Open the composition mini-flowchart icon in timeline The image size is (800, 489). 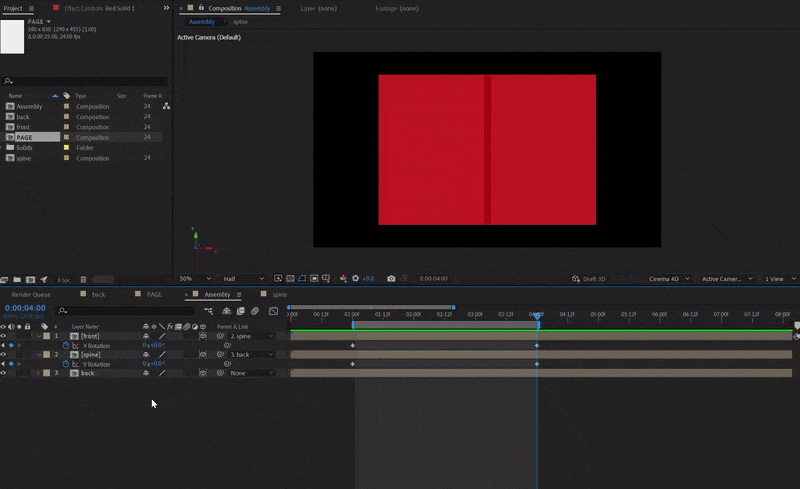click(x=208, y=311)
